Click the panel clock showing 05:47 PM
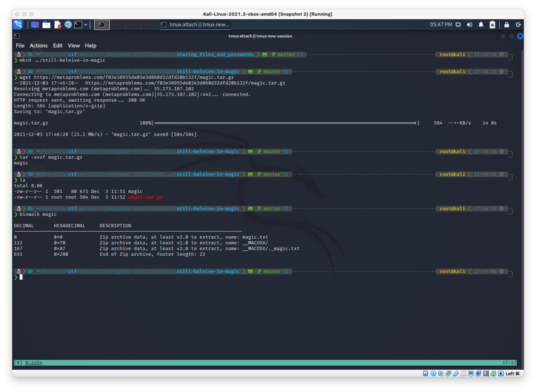 coord(441,24)
